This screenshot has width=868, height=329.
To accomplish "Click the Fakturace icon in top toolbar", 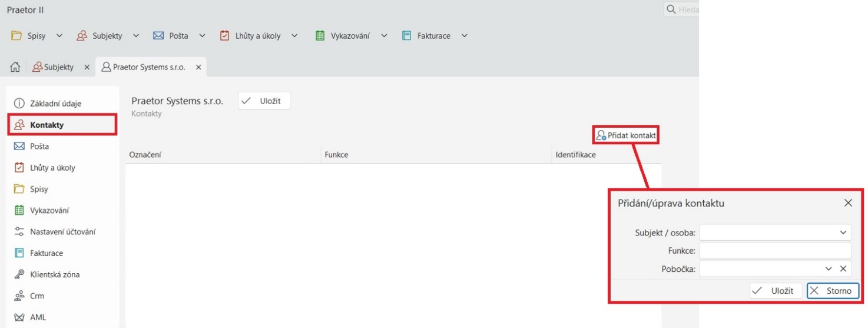I will pyautogui.click(x=406, y=36).
